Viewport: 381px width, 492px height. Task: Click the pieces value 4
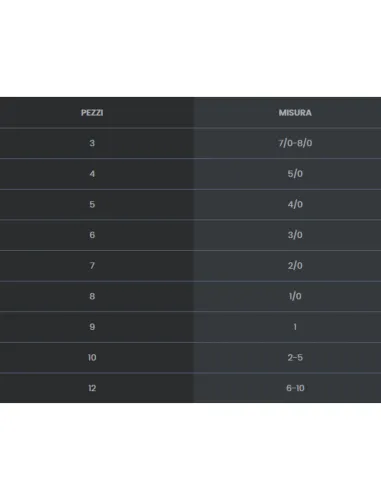[x=92, y=174]
